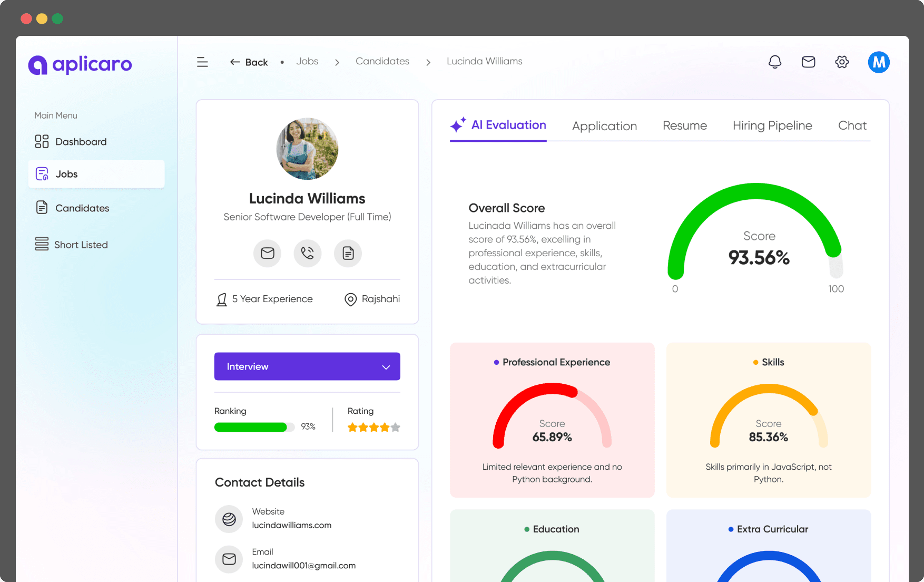The height and width of the screenshot is (582, 924).
Task: Open the settings gear icon
Action: click(x=842, y=62)
